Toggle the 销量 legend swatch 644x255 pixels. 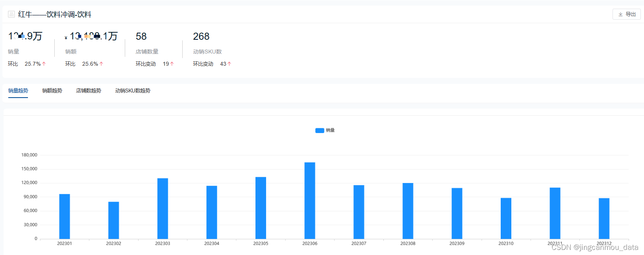click(x=320, y=130)
